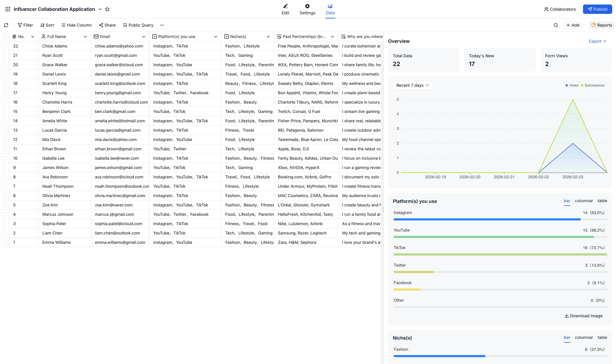Open Sort options
Image resolution: width=616 pixels, height=364 pixels.
pos(47,25)
